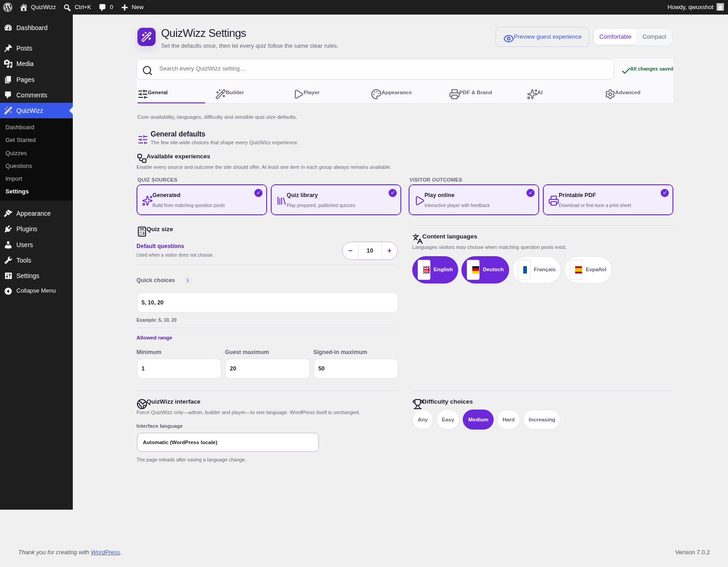Toggle the Printable PDF outcome card
Viewport: 728px width, 567px height.
click(x=608, y=200)
